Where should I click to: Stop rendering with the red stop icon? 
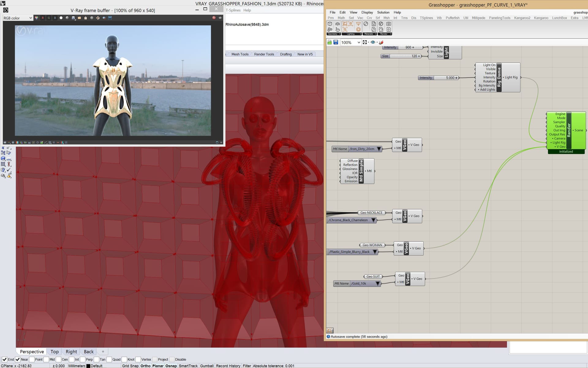(214, 18)
